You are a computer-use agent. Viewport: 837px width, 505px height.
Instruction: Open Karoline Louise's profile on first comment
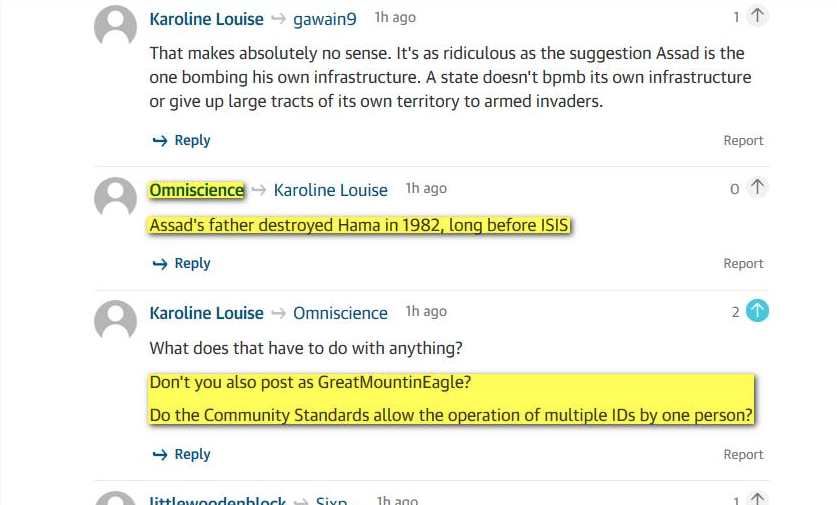tap(206, 19)
